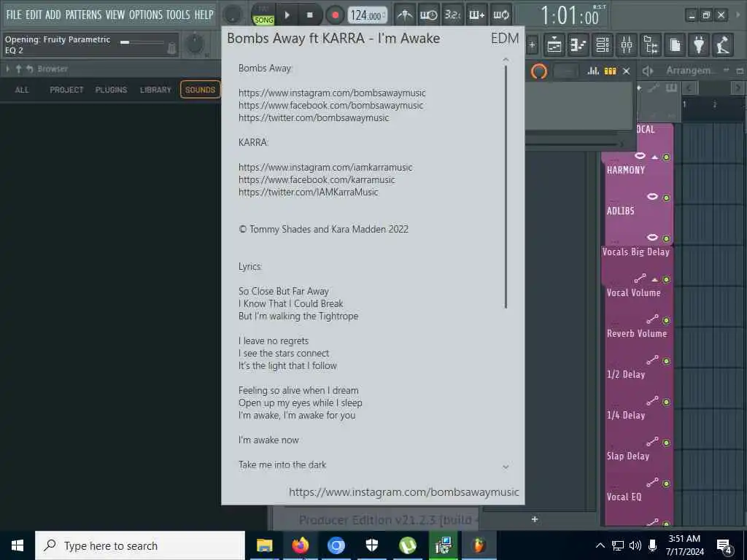Open the KARRA Instagram link iamkarramusic
The height and width of the screenshot is (560, 747).
[x=325, y=167]
